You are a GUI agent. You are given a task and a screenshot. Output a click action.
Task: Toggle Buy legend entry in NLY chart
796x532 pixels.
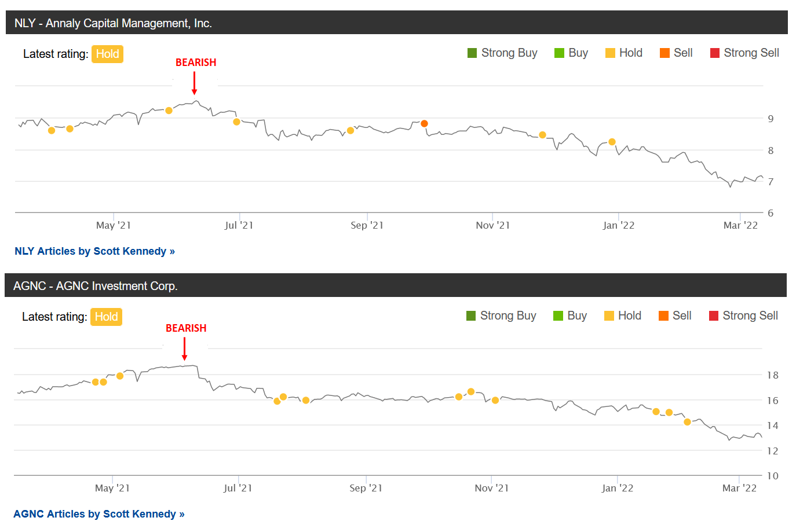click(x=571, y=53)
